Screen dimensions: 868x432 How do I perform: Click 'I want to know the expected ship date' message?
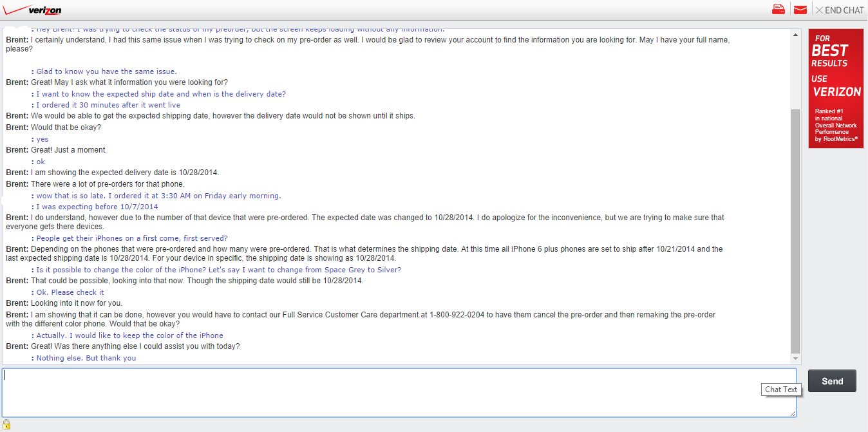(x=161, y=94)
